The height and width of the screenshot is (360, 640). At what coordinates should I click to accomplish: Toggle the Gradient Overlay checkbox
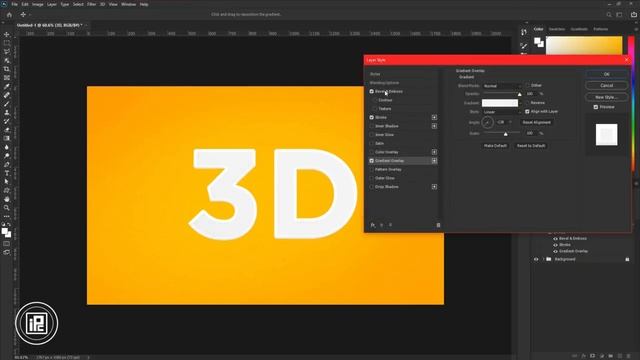point(371,161)
